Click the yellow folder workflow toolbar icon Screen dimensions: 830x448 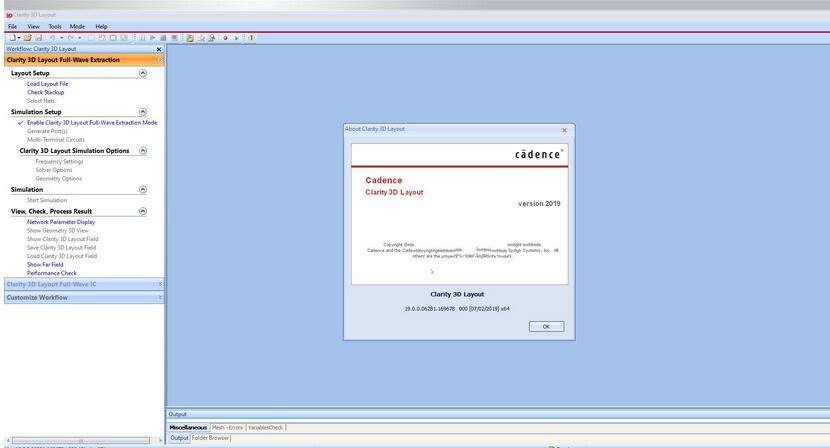(190, 38)
